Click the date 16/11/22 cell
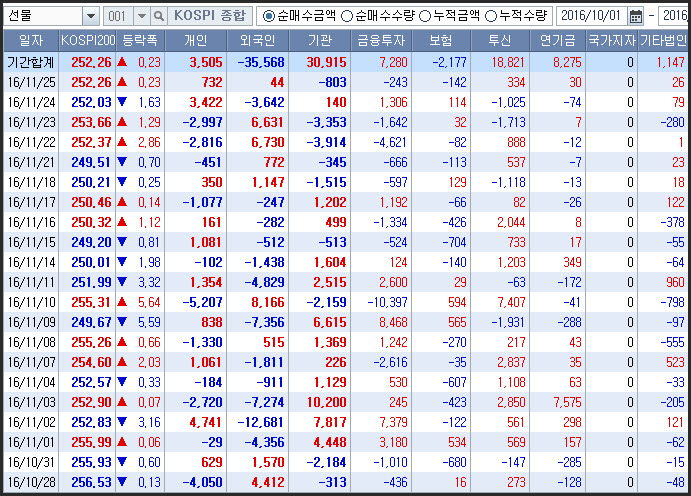691x496 pixels. point(32,142)
